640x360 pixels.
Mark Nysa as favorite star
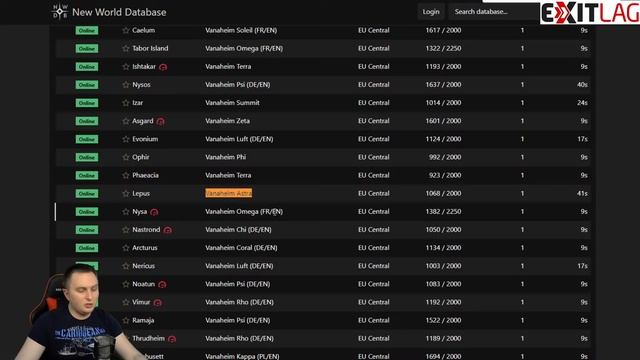(x=126, y=211)
